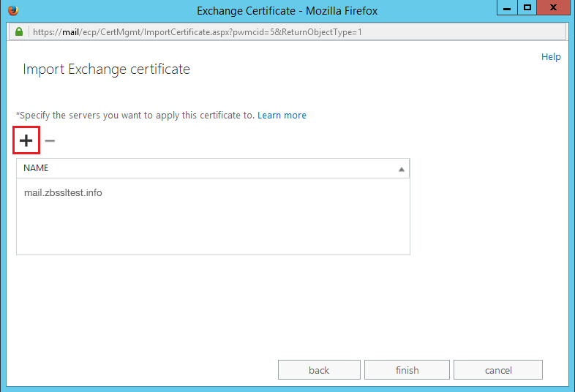575x392 pixels.
Task: Click the green padlock in address bar
Action: 18,32
